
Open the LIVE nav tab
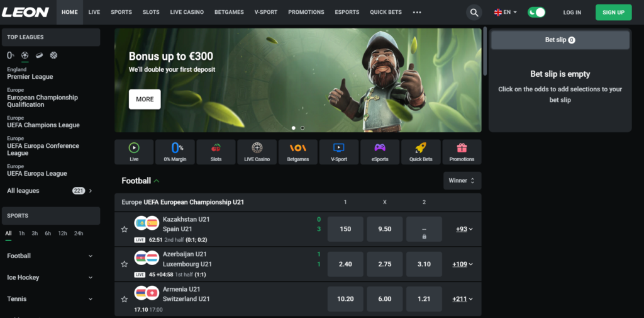(94, 13)
